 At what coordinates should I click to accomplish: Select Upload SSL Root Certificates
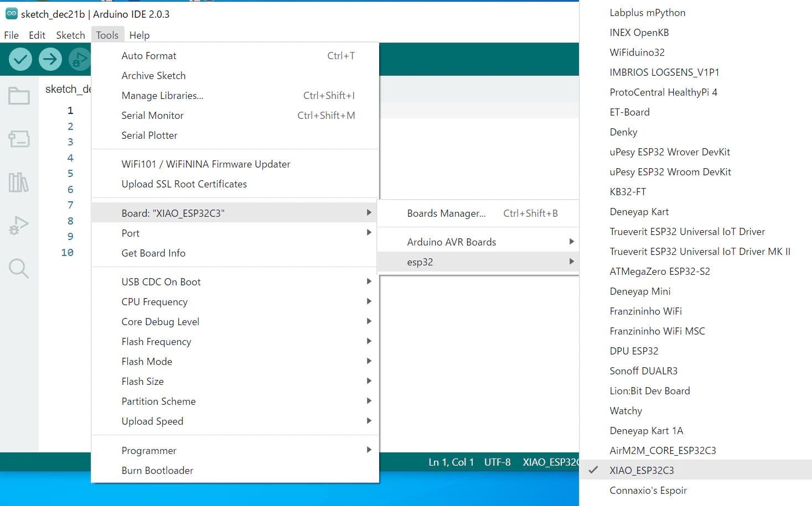[235, 184]
